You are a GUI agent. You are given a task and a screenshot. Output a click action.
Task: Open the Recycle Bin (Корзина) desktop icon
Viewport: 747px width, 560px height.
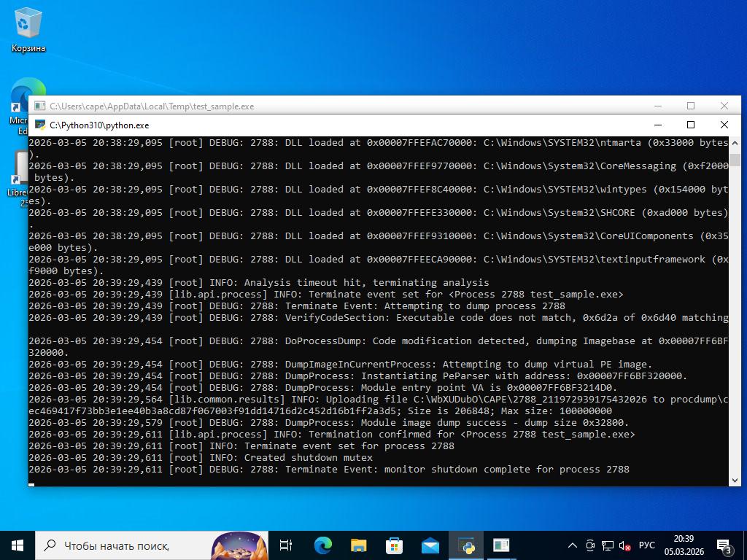click(28, 29)
